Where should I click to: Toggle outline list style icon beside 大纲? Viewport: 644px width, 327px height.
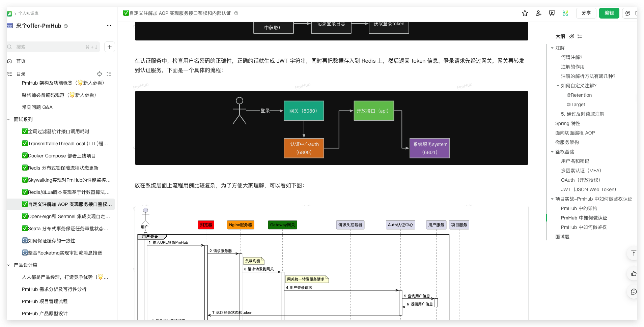point(580,36)
